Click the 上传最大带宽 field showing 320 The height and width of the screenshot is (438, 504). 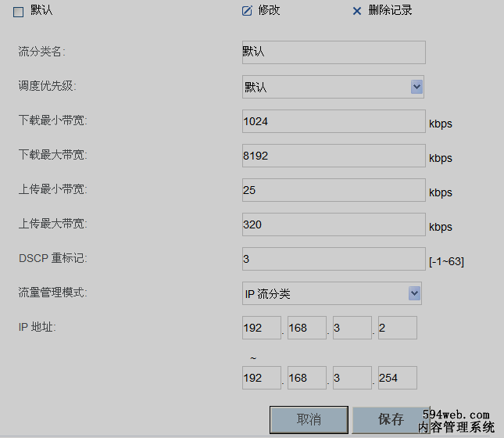click(x=334, y=224)
